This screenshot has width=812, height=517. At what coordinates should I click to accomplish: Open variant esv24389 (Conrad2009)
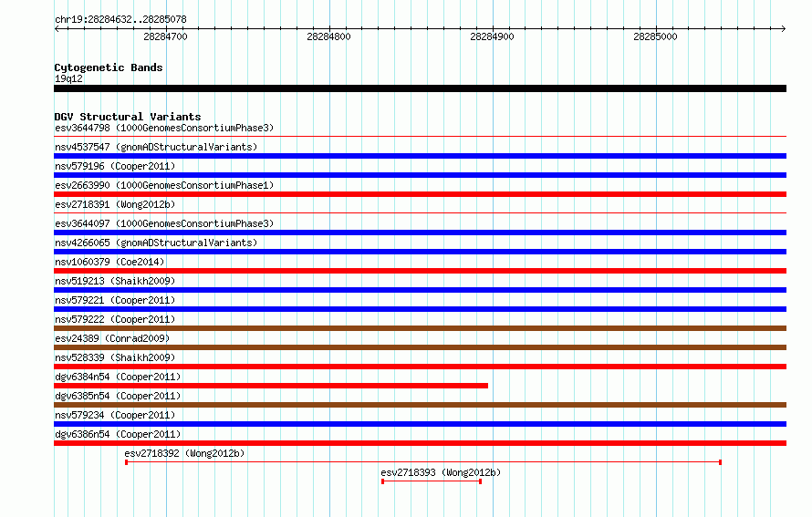pos(112,338)
